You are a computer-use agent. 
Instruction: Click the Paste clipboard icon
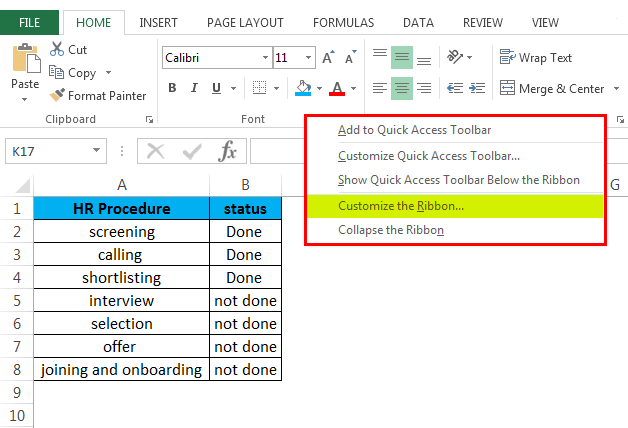click(26, 59)
